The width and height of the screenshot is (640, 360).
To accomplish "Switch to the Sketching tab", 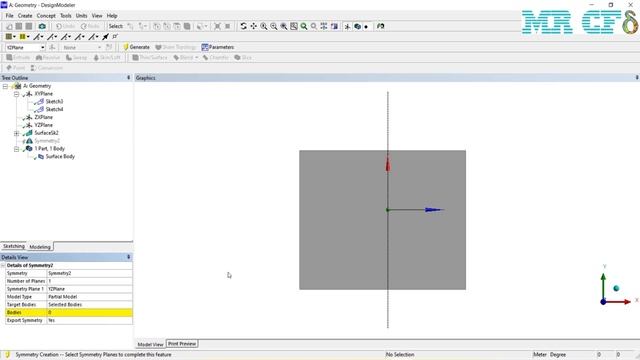I will [14, 247].
